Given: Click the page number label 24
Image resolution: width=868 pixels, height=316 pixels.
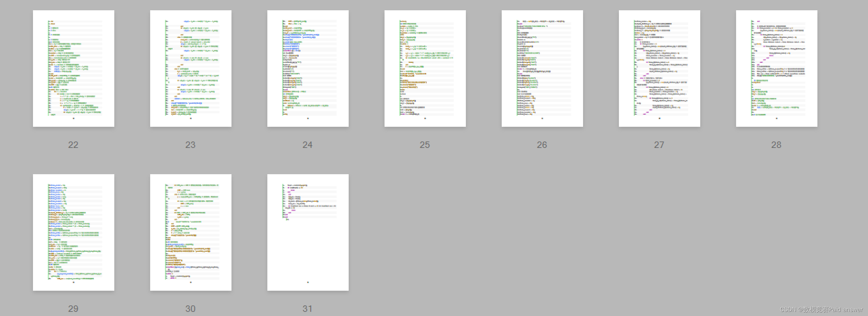Looking at the screenshot, I should (x=307, y=145).
